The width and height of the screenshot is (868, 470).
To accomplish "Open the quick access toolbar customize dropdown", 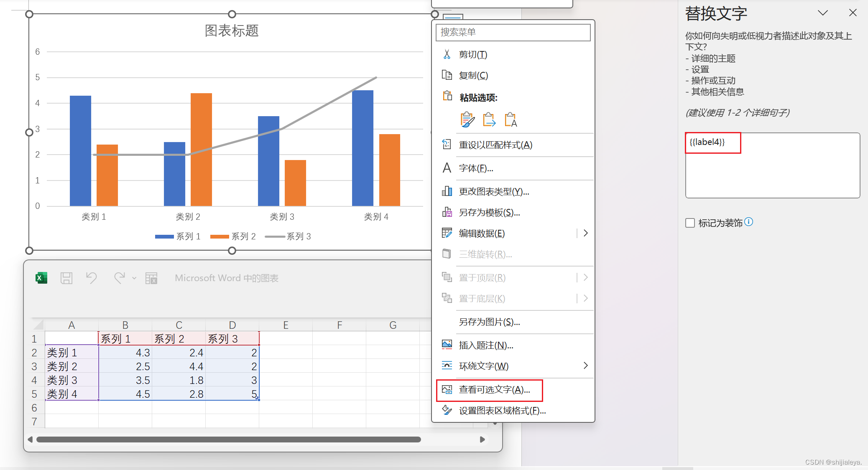I will (134, 278).
